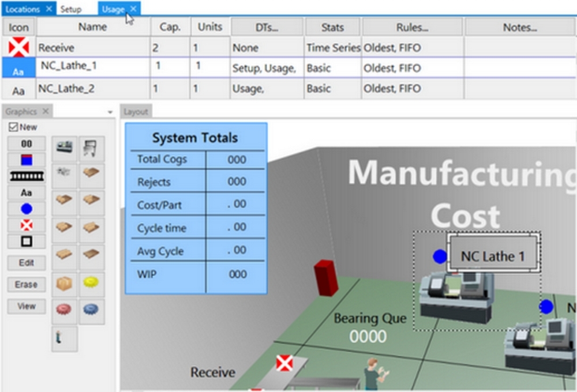
Task: Open the DTs... column button
Action: point(267,27)
